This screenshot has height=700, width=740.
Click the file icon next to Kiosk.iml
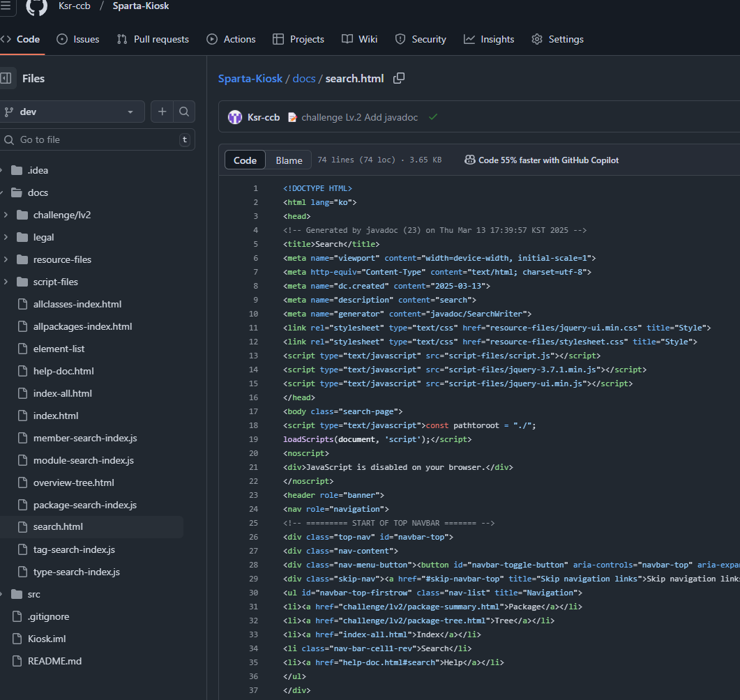(17, 639)
